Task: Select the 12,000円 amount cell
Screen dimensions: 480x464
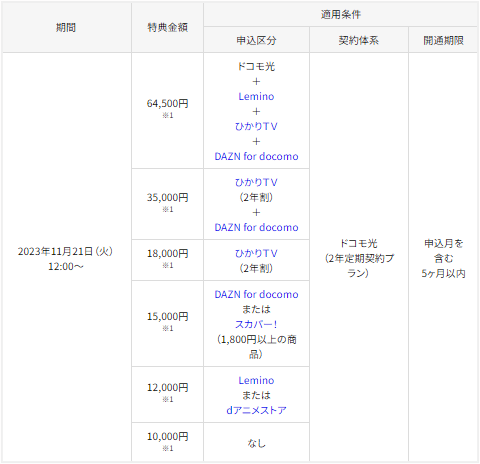Action: pyautogui.click(x=167, y=395)
